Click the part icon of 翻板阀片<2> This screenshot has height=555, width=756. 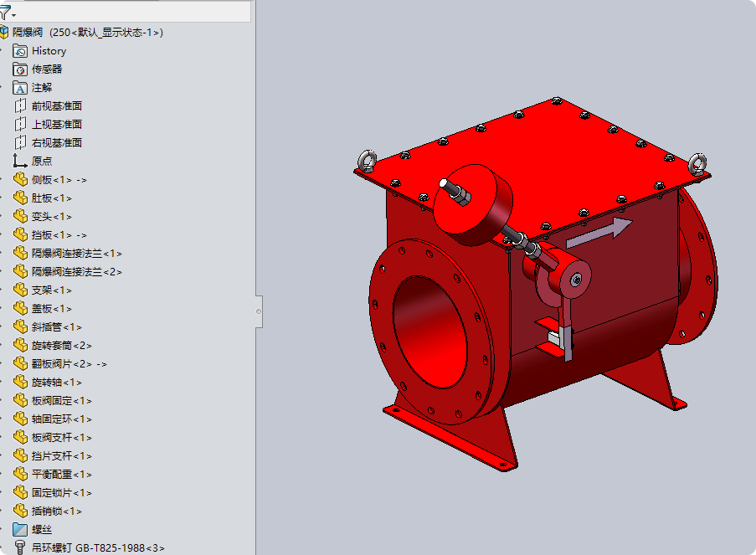point(20,363)
